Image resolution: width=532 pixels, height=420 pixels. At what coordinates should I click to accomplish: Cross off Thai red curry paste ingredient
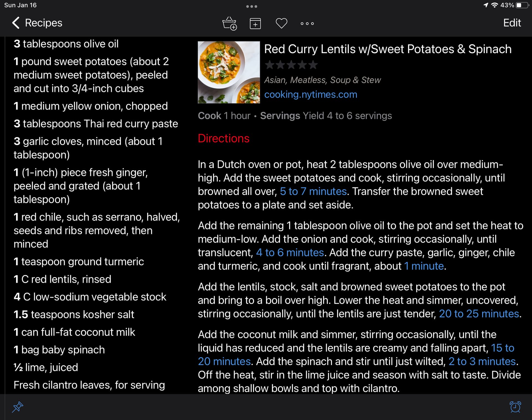tap(96, 123)
